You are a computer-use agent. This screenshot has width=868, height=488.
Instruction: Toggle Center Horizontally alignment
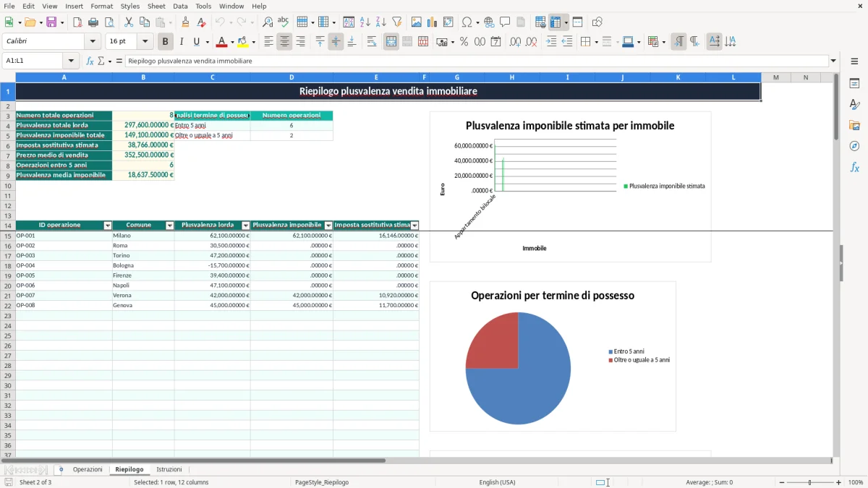tap(284, 42)
